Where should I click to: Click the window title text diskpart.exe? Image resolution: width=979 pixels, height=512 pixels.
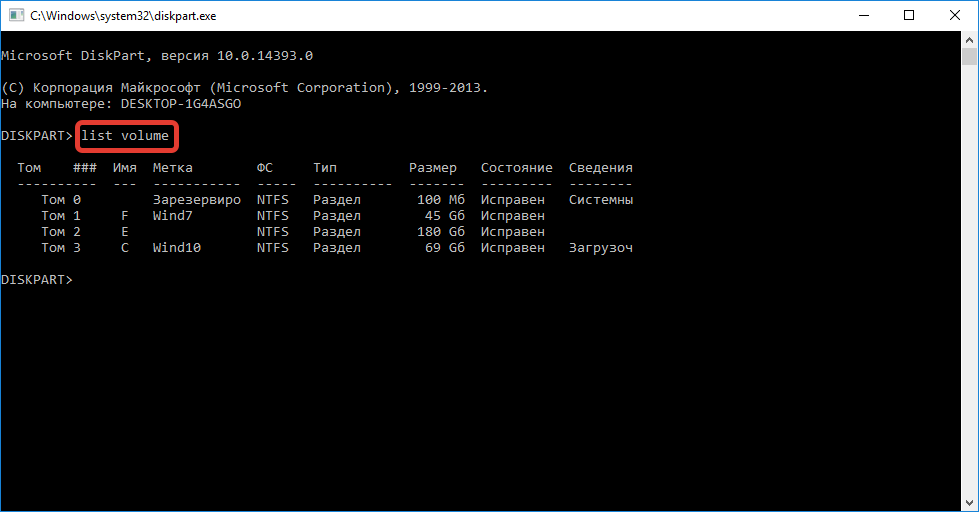[123, 16]
